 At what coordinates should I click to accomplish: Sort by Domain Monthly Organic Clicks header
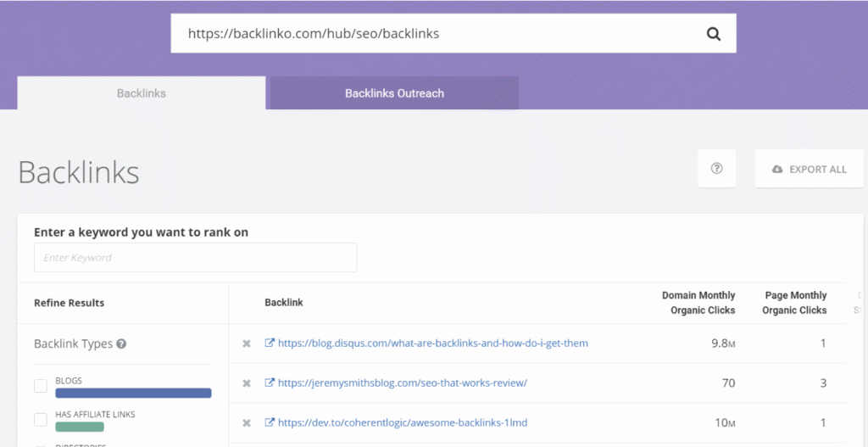point(698,303)
